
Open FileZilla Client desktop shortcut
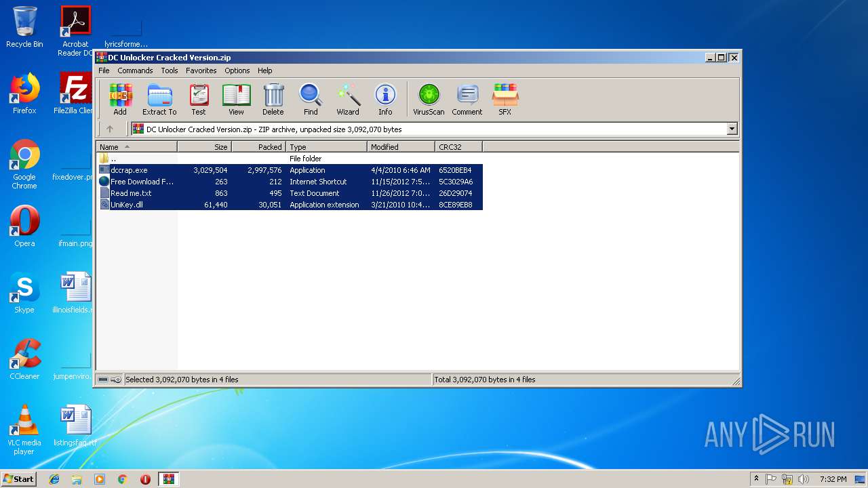(x=75, y=94)
